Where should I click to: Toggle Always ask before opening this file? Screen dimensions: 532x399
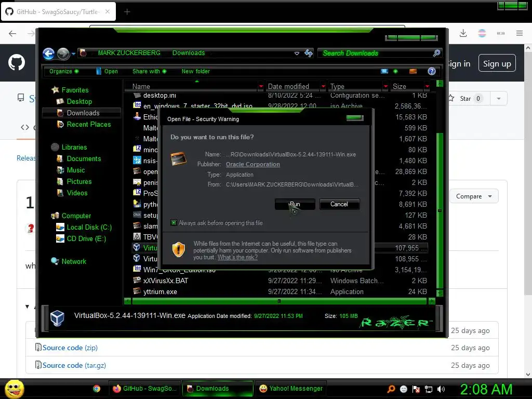click(x=174, y=222)
